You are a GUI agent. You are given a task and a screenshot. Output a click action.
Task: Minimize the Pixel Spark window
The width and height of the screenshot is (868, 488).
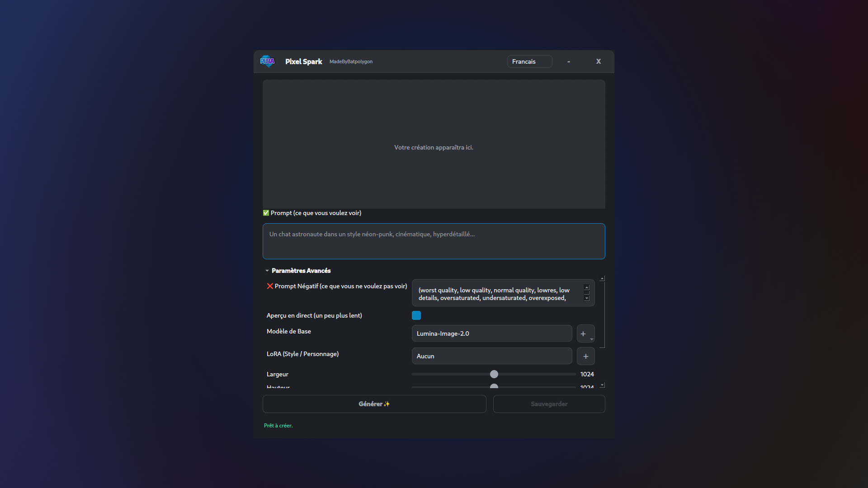pyautogui.click(x=569, y=61)
